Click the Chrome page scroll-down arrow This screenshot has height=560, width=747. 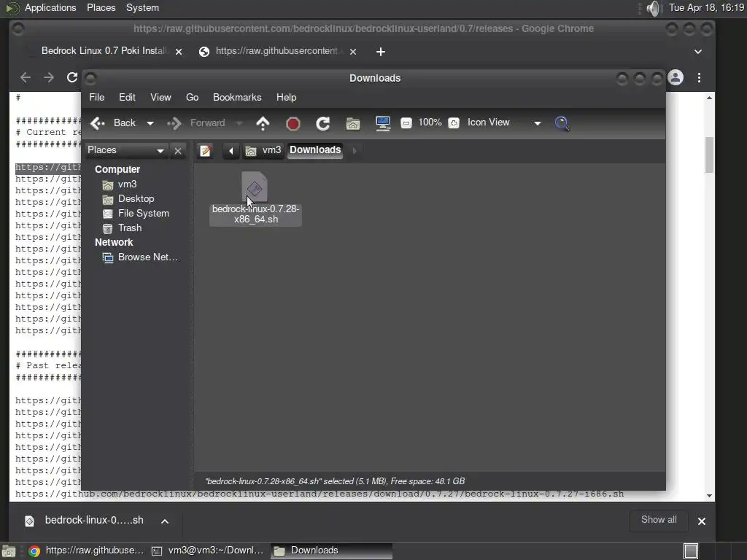pos(709,496)
